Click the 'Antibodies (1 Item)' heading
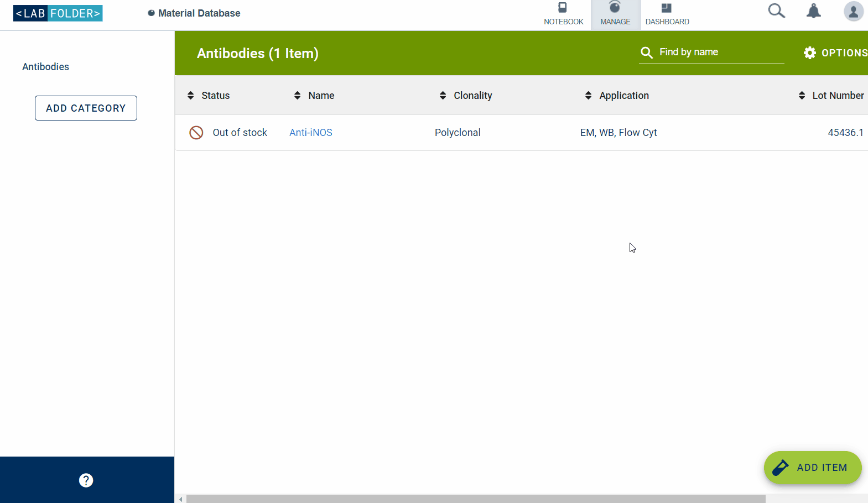Screen dimensions: 868x503 pos(258,54)
